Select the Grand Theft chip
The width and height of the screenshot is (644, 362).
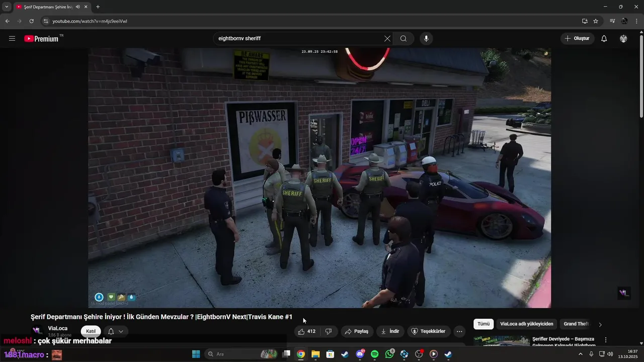(x=576, y=324)
